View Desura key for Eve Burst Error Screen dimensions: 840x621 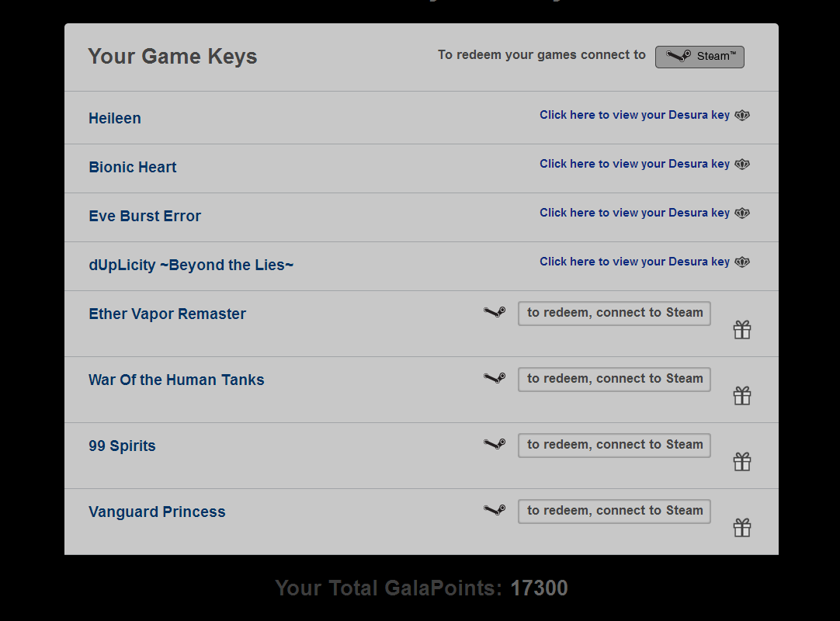634,213
